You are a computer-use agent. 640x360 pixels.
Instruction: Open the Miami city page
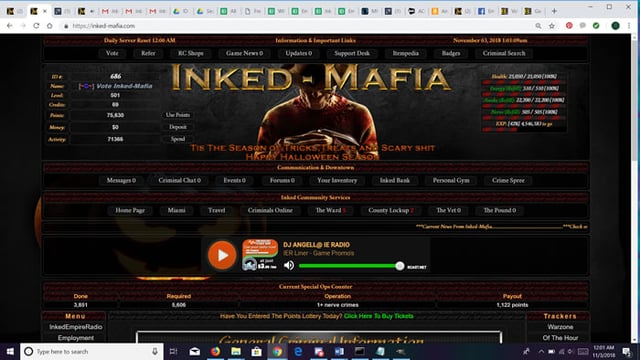pyautogui.click(x=176, y=210)
